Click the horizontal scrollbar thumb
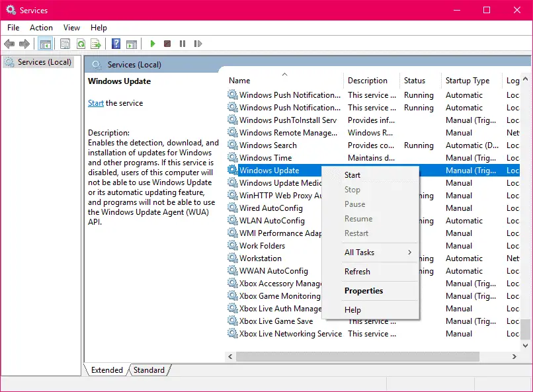 pos(358,356)
